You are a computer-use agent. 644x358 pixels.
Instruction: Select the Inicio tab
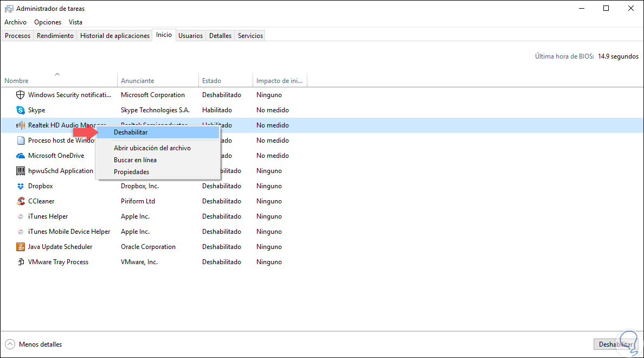tap(164, 35)
